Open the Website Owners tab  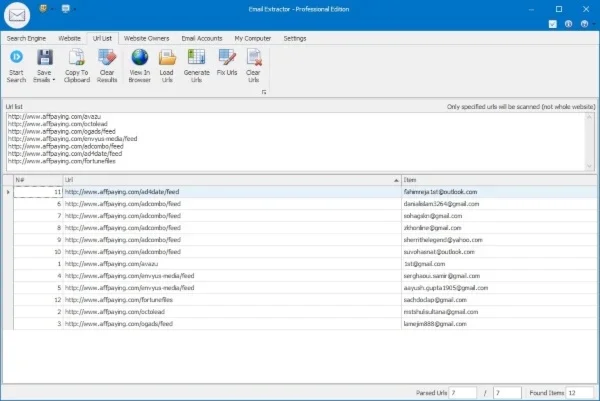pos(146,38)
